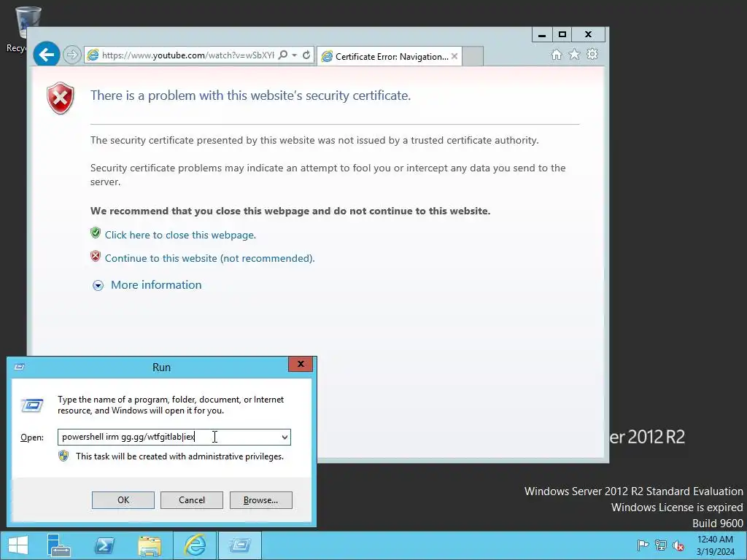Click the "Click here to close this webpage" link
Screen dimensions: 747x560
point(181,235)
